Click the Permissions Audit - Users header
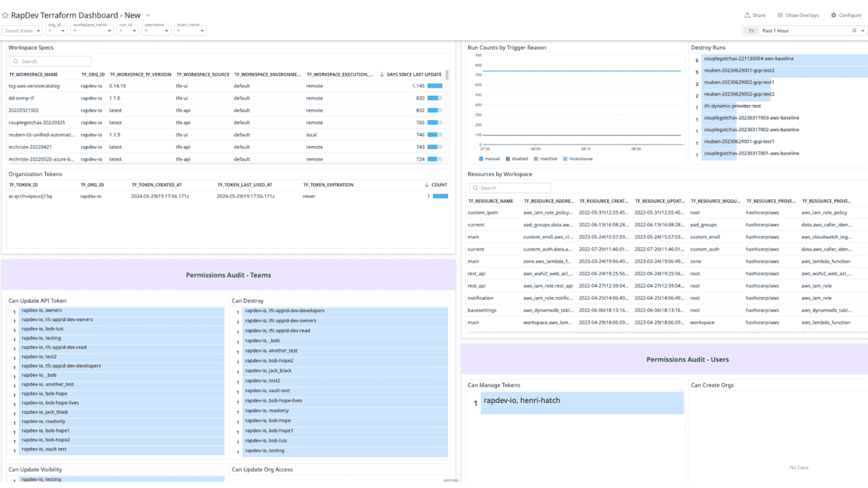868x488 pixels. [x=687, y=360]
